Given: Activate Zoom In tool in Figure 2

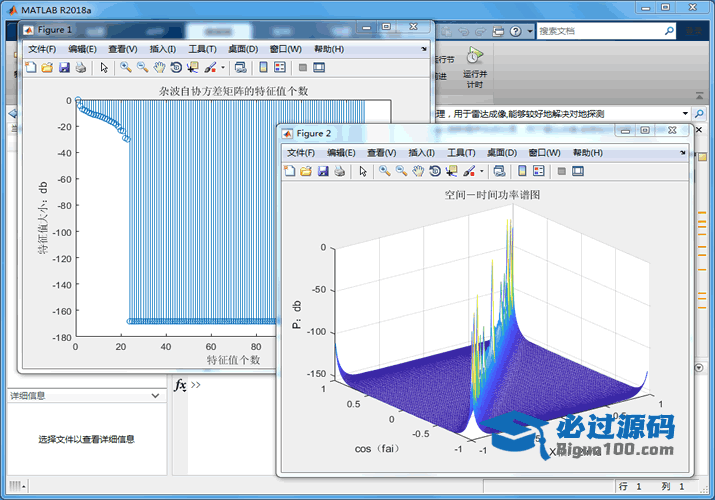Looking at the screenshot, I should (x=385, y=171).
